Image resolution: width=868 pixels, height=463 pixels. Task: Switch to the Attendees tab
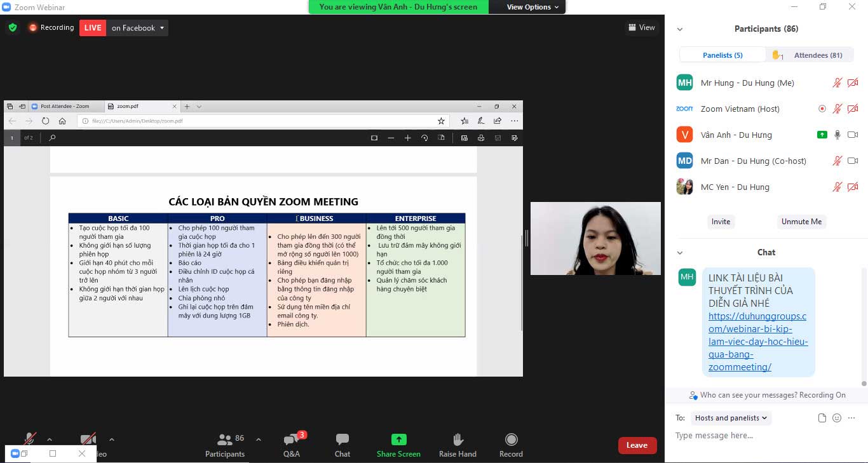[818, 55]
